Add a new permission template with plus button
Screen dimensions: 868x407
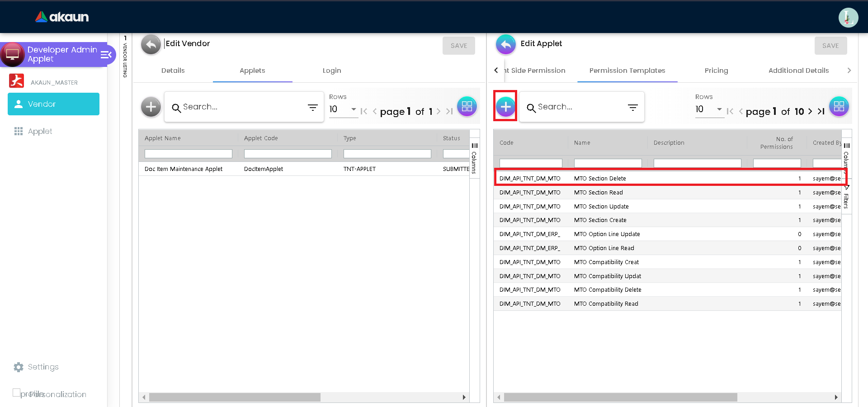[505, 107]
